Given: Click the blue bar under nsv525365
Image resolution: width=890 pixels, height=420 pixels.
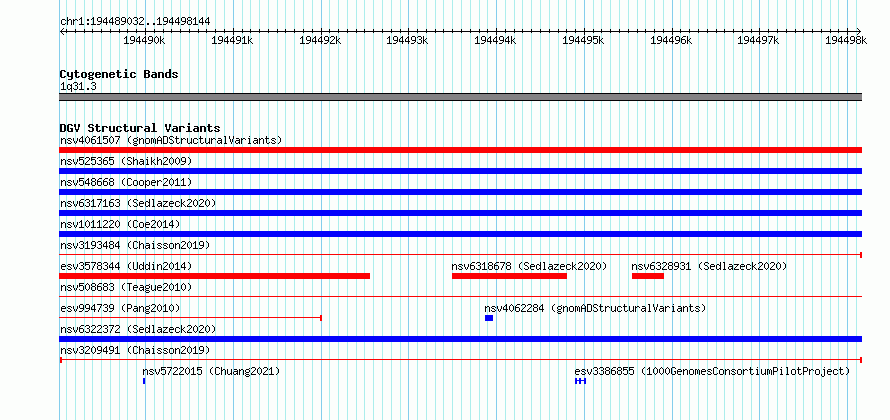Looking at the screenshot, I should 460,171.
